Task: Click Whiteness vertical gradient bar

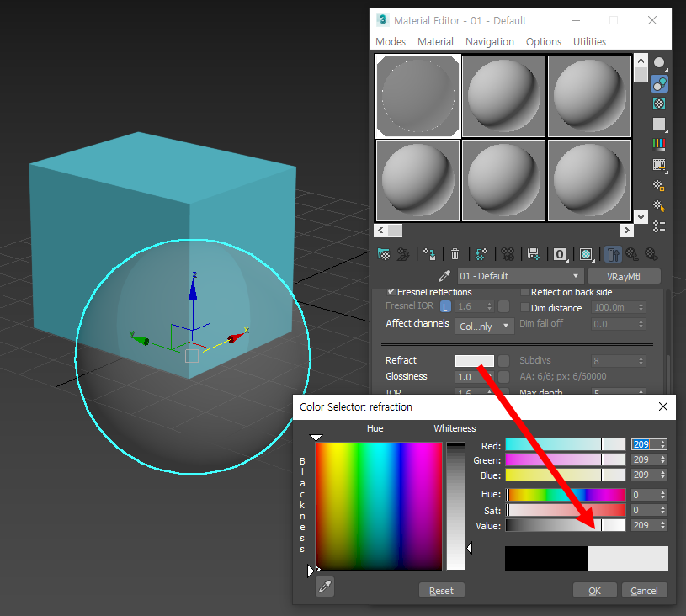Action: [455, 507]
